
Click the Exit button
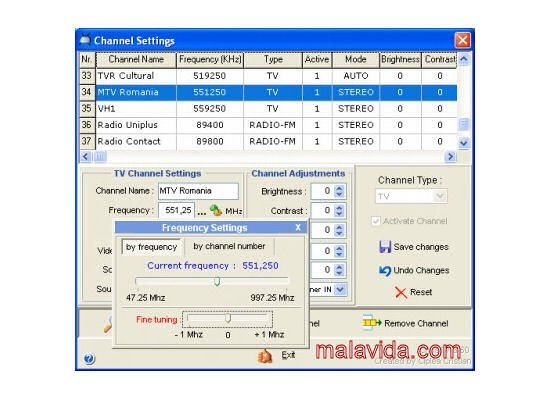276,356
